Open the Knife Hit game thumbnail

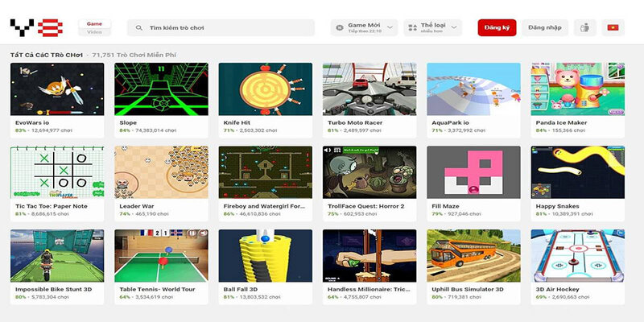tap(265, 89)
